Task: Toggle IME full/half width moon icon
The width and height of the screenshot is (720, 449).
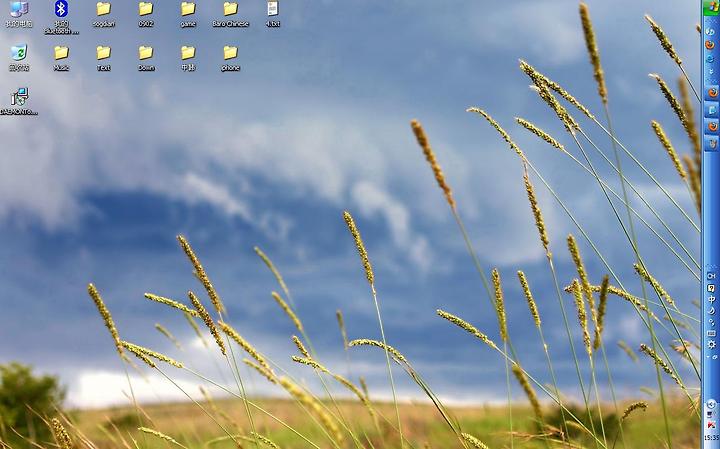Action: 711,311
